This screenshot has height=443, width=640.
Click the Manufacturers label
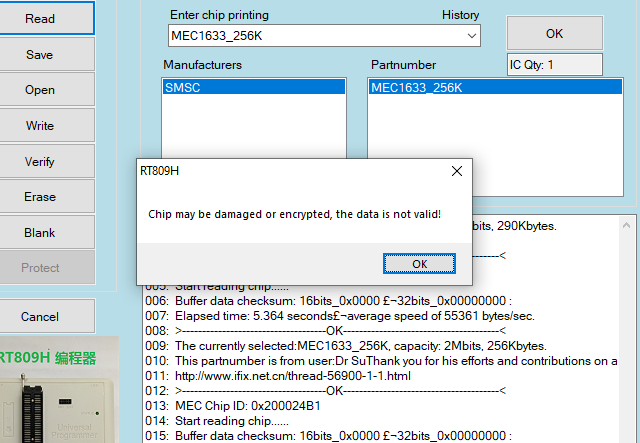[x=202, y=65]
